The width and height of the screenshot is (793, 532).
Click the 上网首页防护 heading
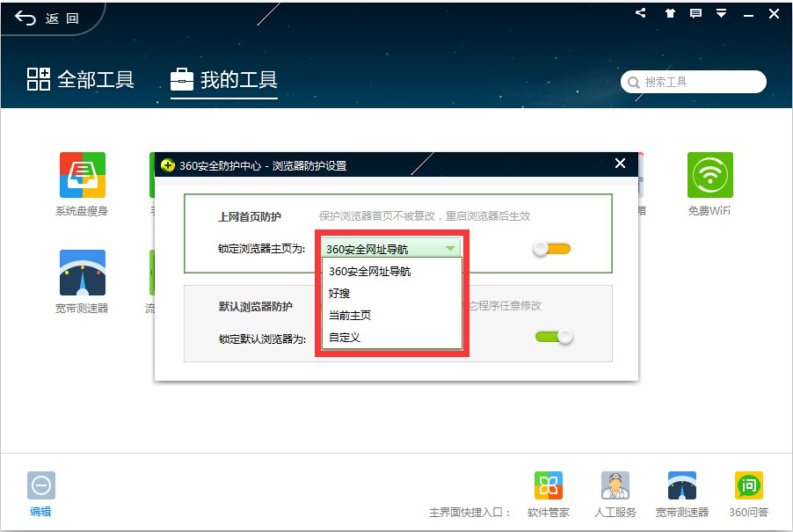(x=250, y=217)
